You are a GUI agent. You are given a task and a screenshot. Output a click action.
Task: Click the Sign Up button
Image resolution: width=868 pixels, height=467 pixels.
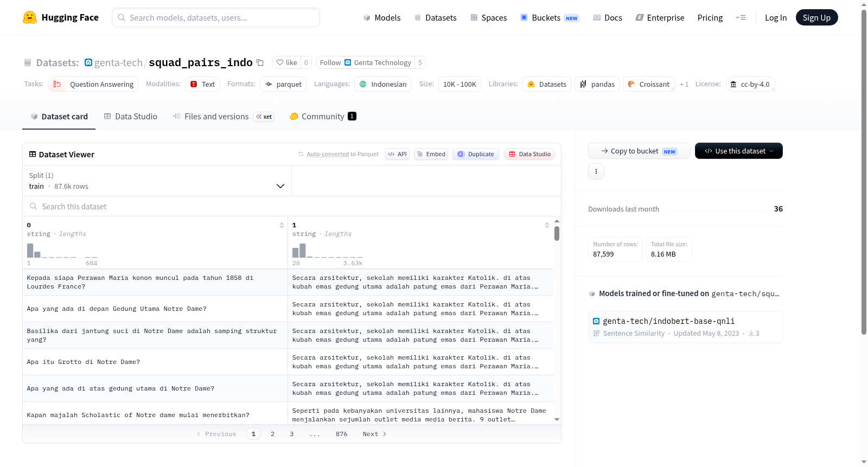[816, 17]
